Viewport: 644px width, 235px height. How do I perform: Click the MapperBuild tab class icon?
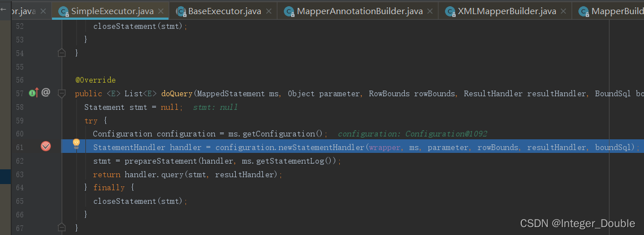(x=584, y=11)
